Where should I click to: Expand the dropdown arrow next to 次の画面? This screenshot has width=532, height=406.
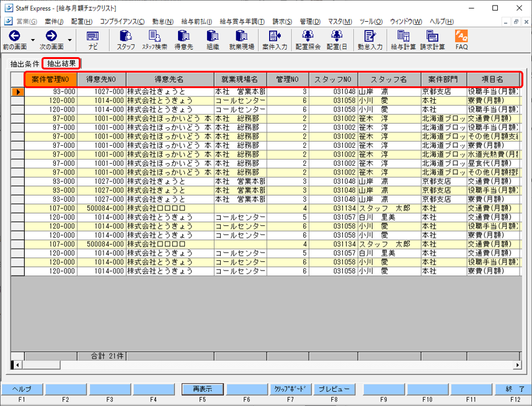[x=69, y=40]
